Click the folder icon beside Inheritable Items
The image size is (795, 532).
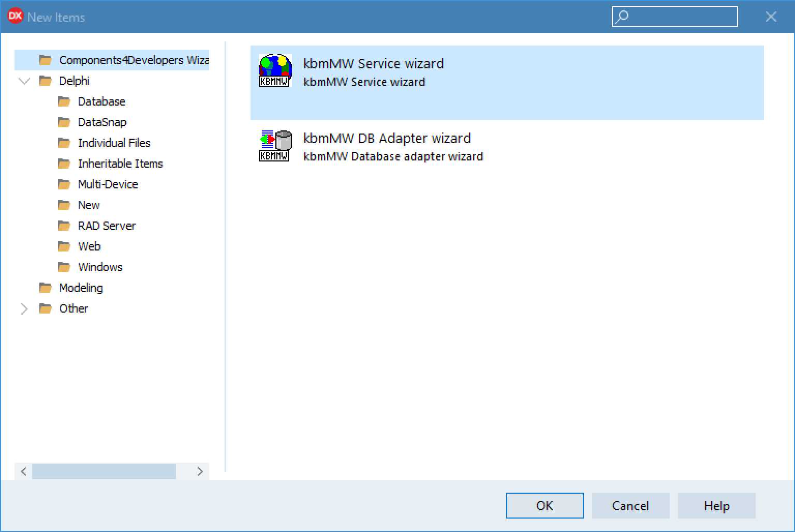coord(64,164)
